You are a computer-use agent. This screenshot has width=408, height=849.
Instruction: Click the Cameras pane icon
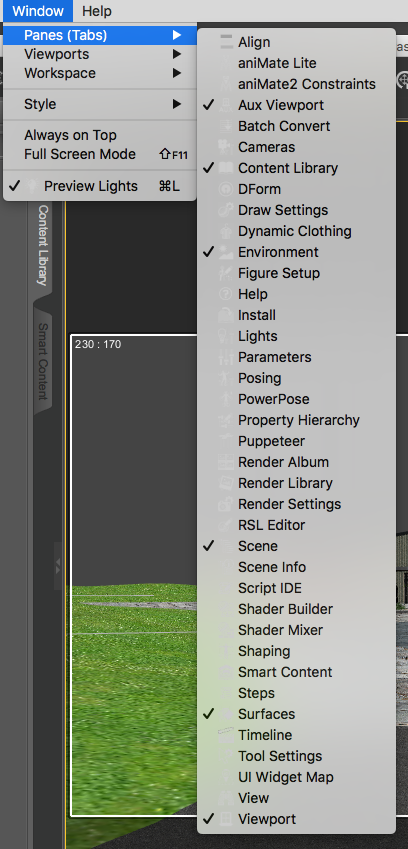click(x=226, y=147)
